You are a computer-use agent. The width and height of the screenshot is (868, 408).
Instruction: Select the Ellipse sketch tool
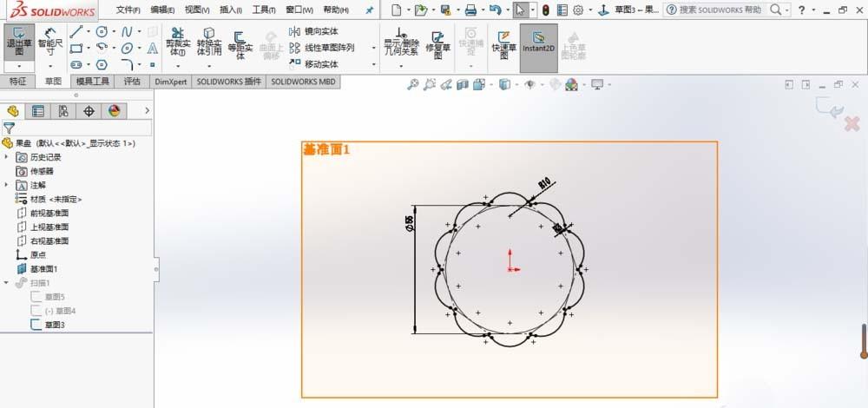pyautogui.click(x=127, y=48)
